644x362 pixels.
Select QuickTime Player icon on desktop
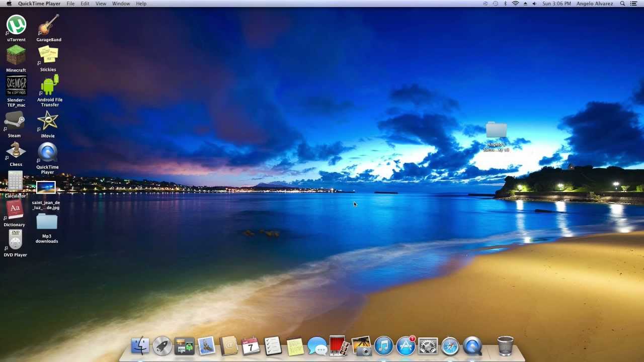point(48,152)
